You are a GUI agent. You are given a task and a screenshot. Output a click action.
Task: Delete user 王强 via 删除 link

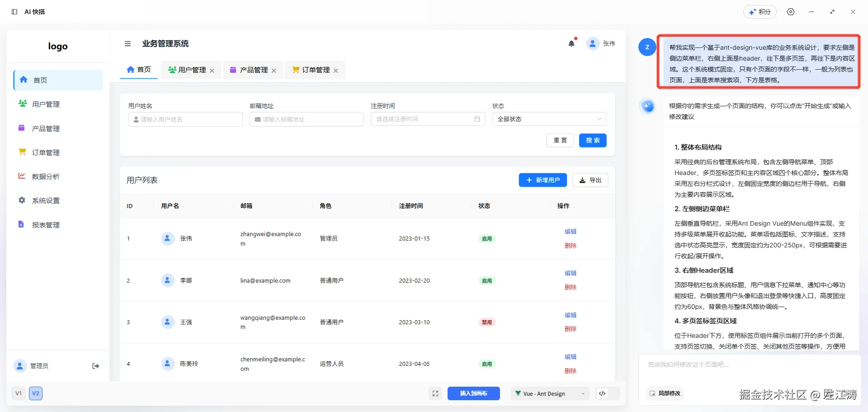[571, 329]
